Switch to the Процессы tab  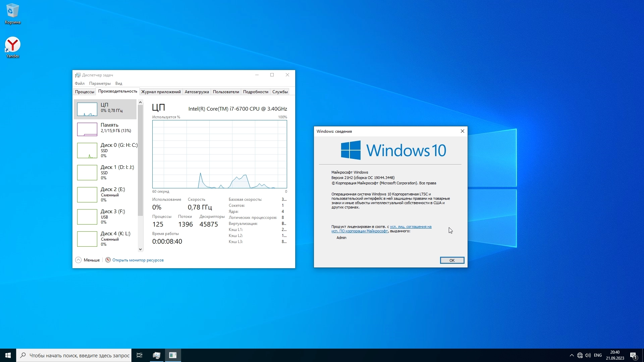(85, 92)
